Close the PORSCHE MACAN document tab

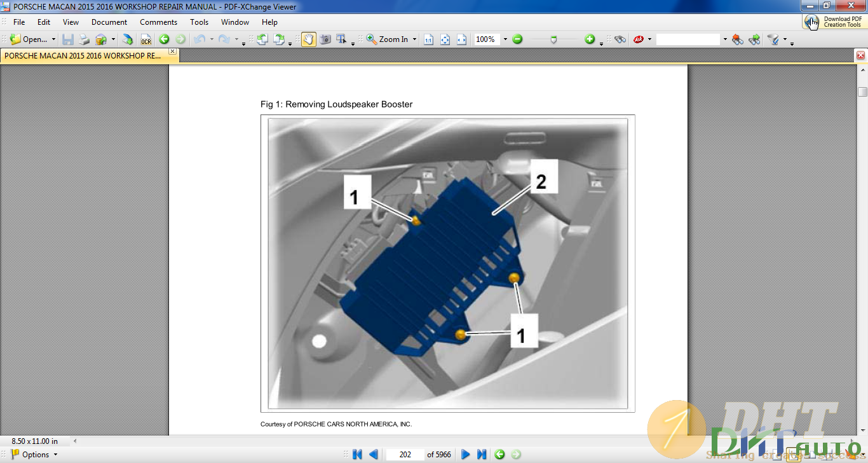[x=172, y=52]
